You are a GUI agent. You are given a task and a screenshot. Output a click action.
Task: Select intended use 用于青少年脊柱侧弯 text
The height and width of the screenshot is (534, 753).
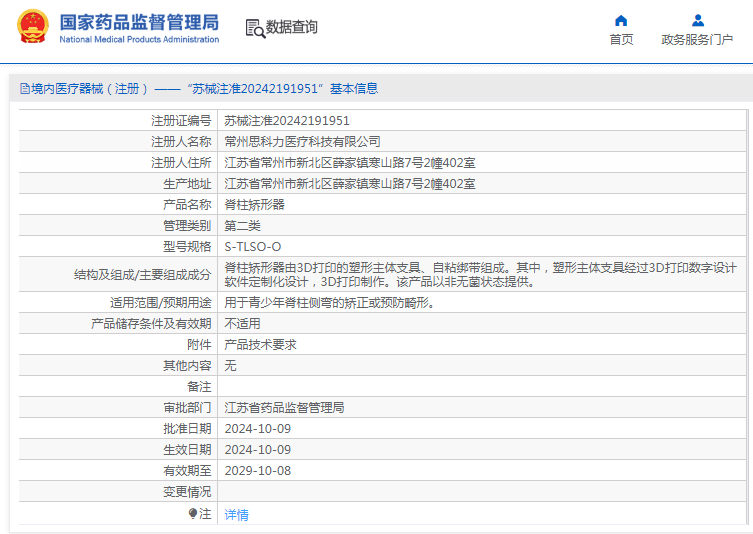pos(329,303)
